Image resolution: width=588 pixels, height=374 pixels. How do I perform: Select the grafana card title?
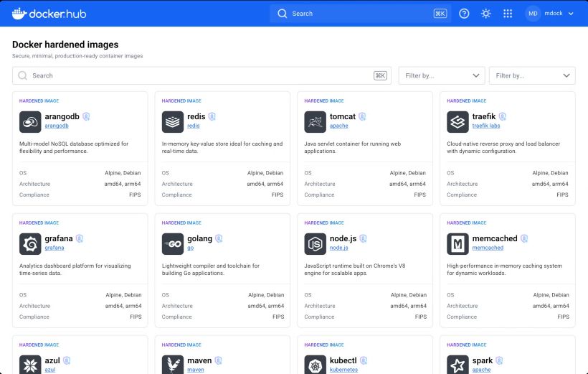(x=59, y=238)
